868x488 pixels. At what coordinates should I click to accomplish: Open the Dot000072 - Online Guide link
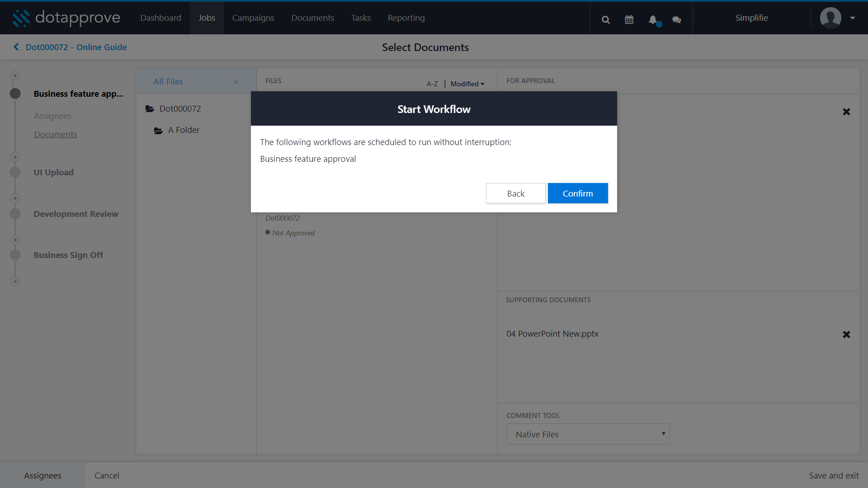(x=76, y=47)
